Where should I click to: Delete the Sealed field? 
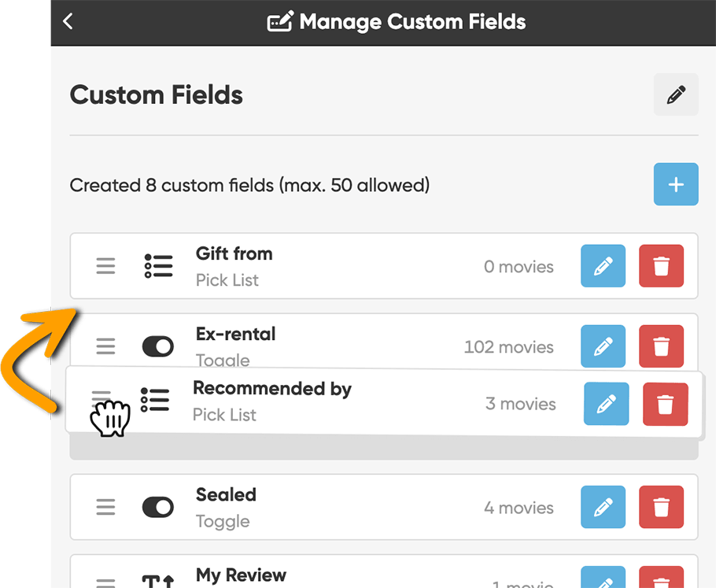(x=661, y=508)
